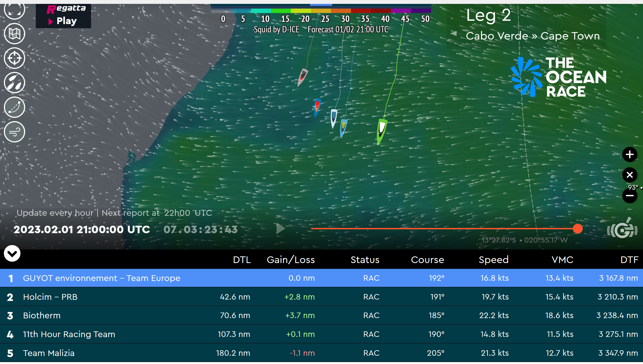Collapse the leaderboard with chevron
The width and height of the screenshot is (643, 364).
[x=12, y=253]
